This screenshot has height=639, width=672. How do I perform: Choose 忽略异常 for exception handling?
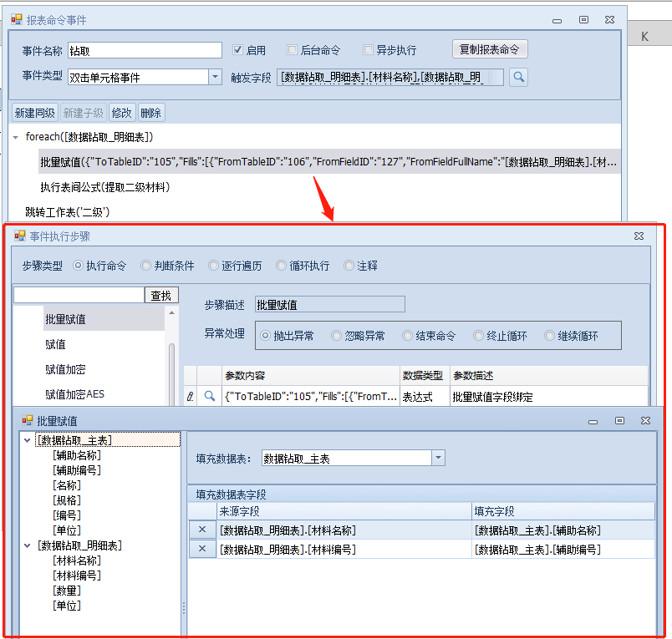click(x=337, y=336)
